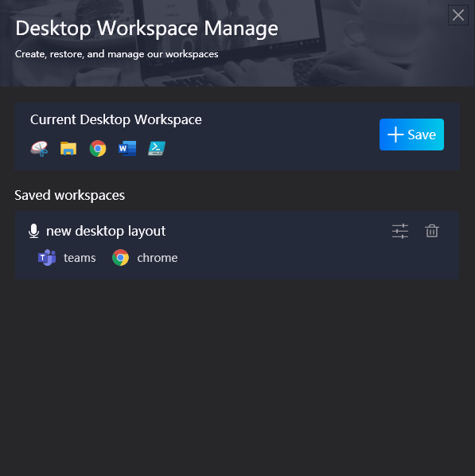
Task: Click the Saved workspaces heading
Action: (x=69, y=195)
